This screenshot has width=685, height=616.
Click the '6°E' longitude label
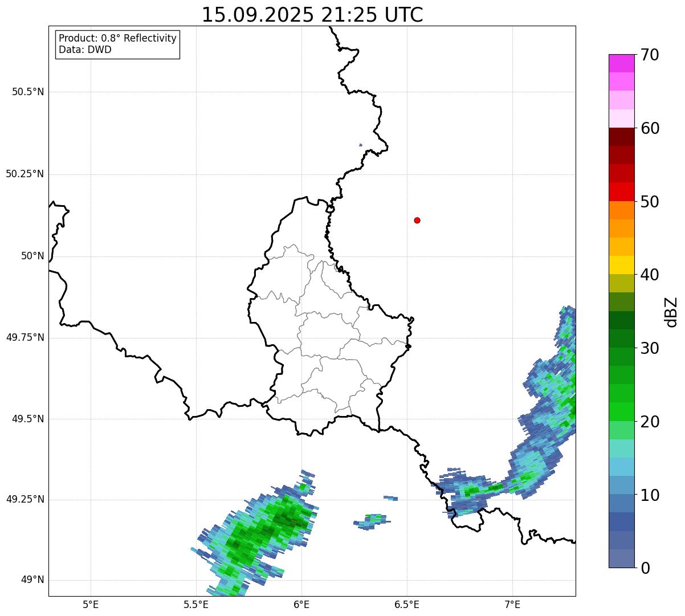pos(301,604)
